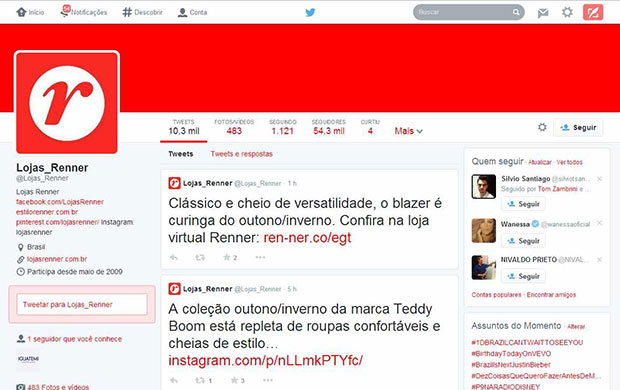Image resolution: width=620 pixels, height=390 pixels.
Task: Favorite the blazer tweet star
Action: pyautogui.click(x=227, y=257)
